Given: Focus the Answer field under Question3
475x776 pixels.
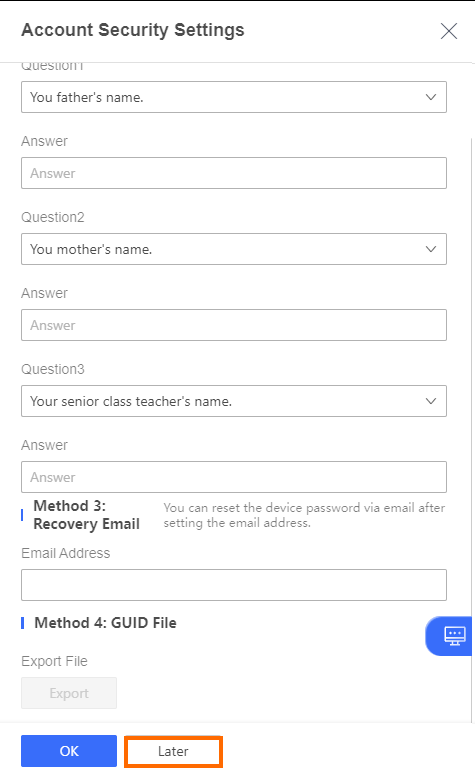Looking at the screenshot, I should (x=234, y=477).
